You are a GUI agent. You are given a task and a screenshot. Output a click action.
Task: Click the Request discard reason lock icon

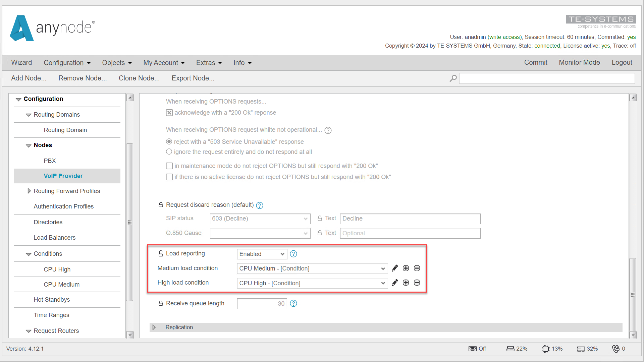pos(161,205)
